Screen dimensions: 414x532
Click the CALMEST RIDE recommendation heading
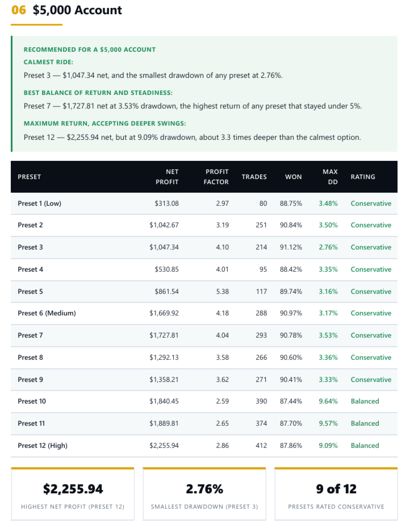tap(48, 62)
